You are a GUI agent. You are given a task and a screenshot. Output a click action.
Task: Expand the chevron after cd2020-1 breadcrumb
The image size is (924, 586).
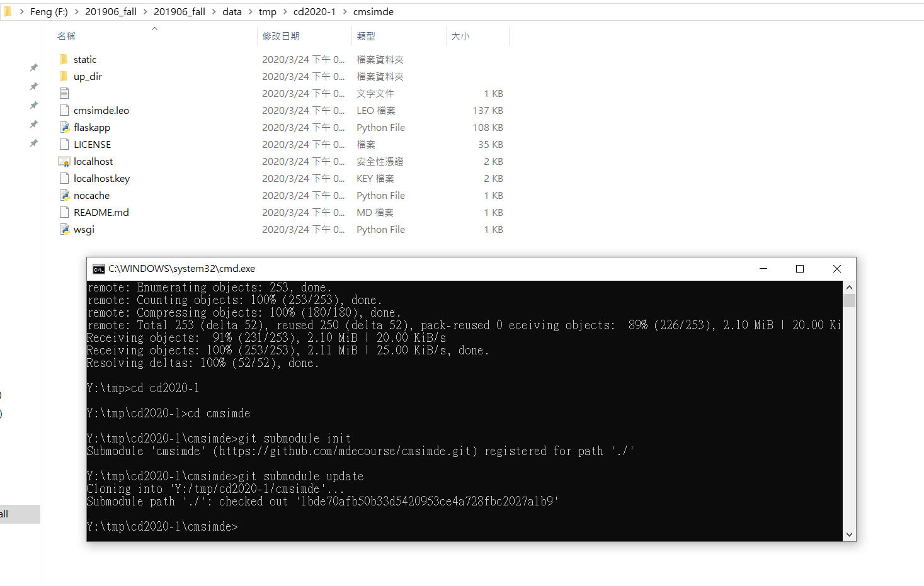pos(345,12)
